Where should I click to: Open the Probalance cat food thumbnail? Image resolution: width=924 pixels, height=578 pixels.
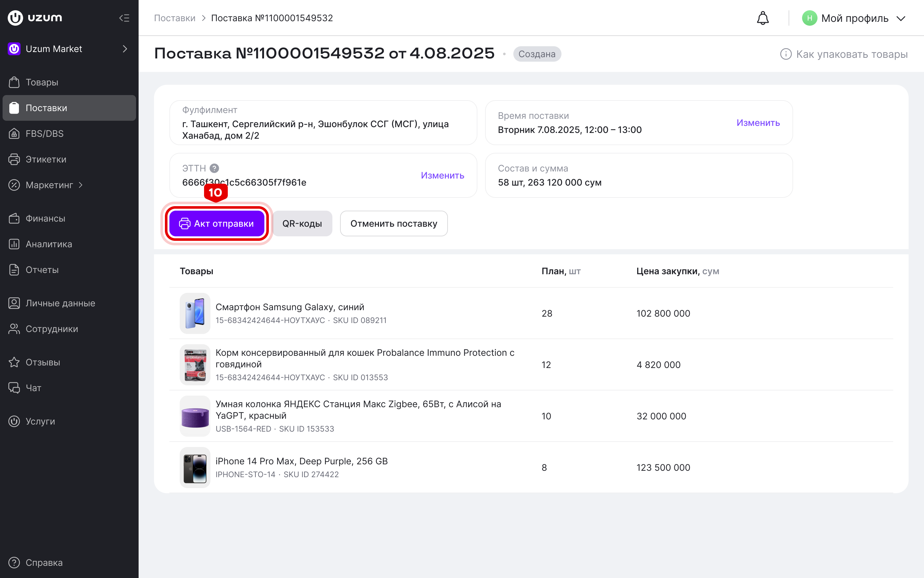[x=195, y=365]
